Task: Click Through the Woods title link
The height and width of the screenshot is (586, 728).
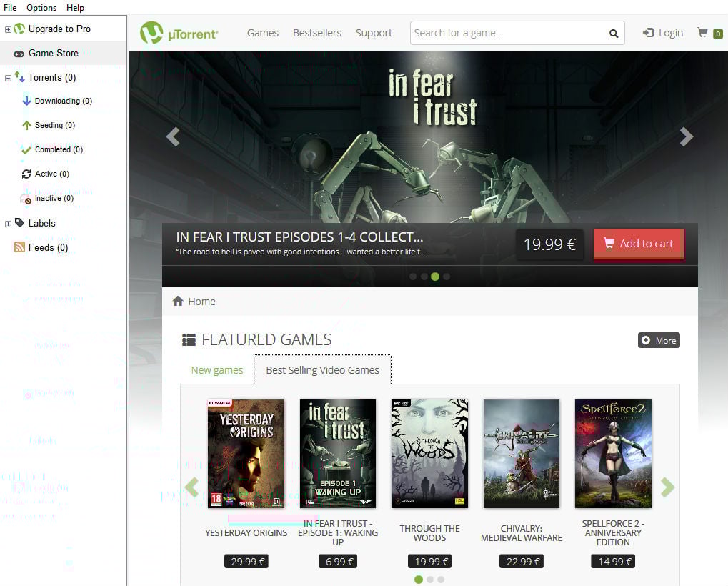Action: 429,533
